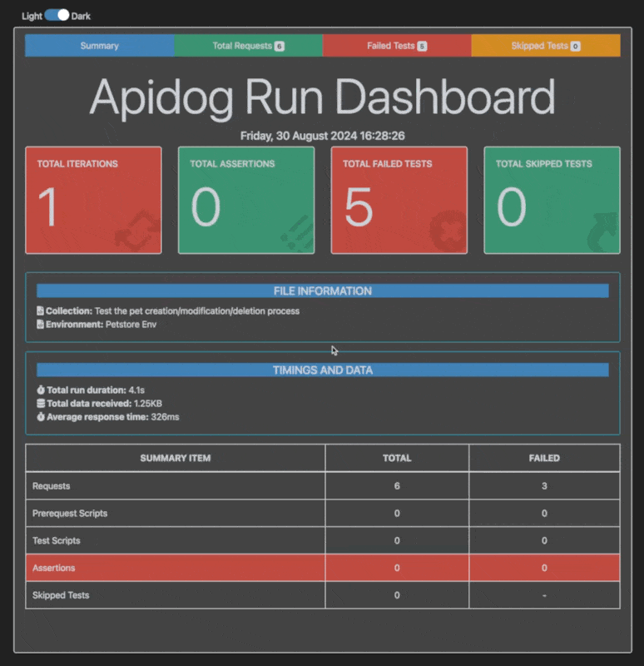Click the 'Petstore Env' environment value
The width and height of the screenshot is (644, 666).
[131, 325]
